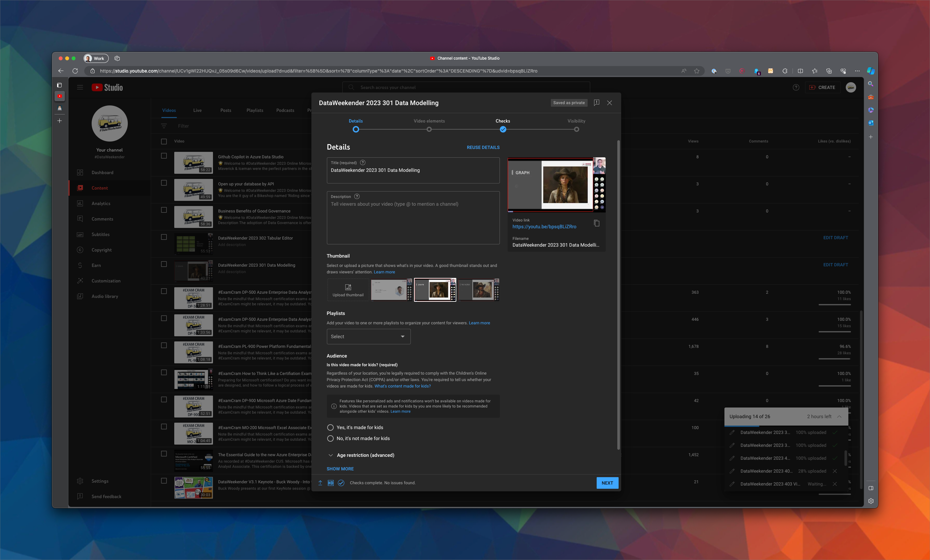Switch to the Playlists tab in channel content

click(255, 110)
